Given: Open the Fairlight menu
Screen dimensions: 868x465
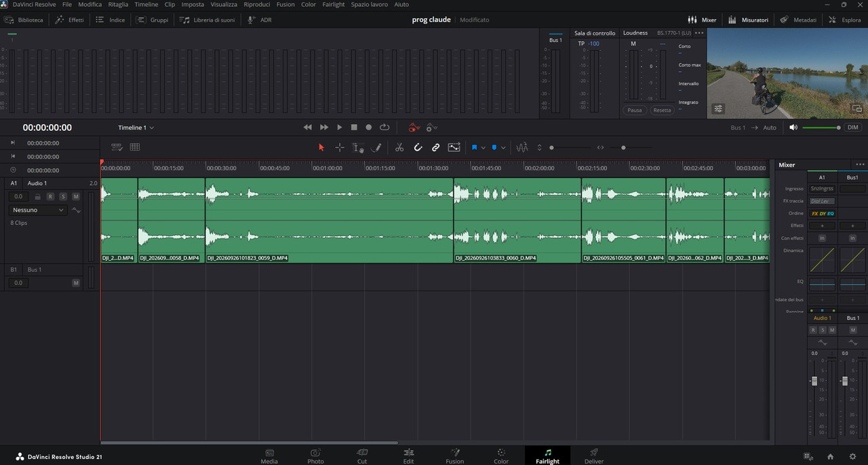Looking at the screenshot, I should pyautogui.click(x=334, y=4).
